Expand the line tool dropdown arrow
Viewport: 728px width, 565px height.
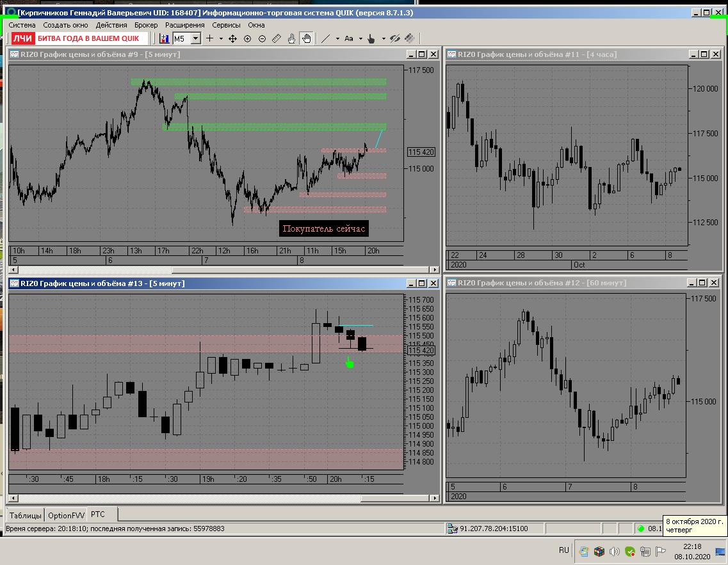337,38
